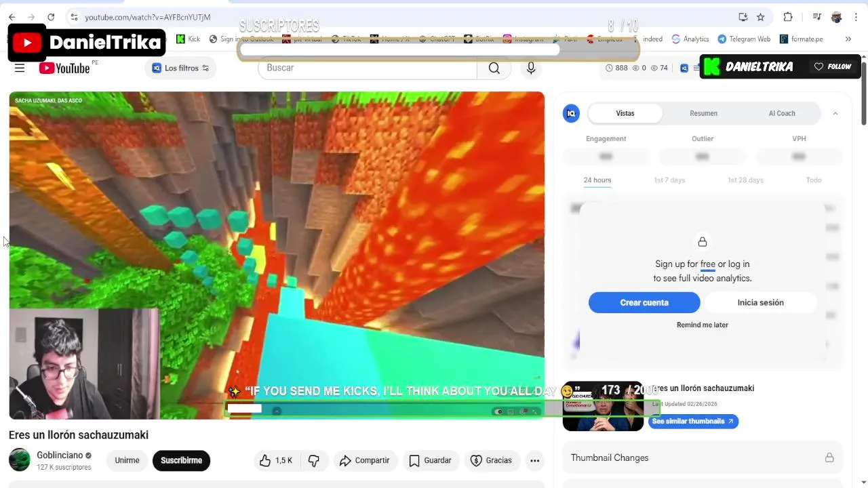Click the Inicia sesión button
Viewport: 868px width, 488px height.
761,302
